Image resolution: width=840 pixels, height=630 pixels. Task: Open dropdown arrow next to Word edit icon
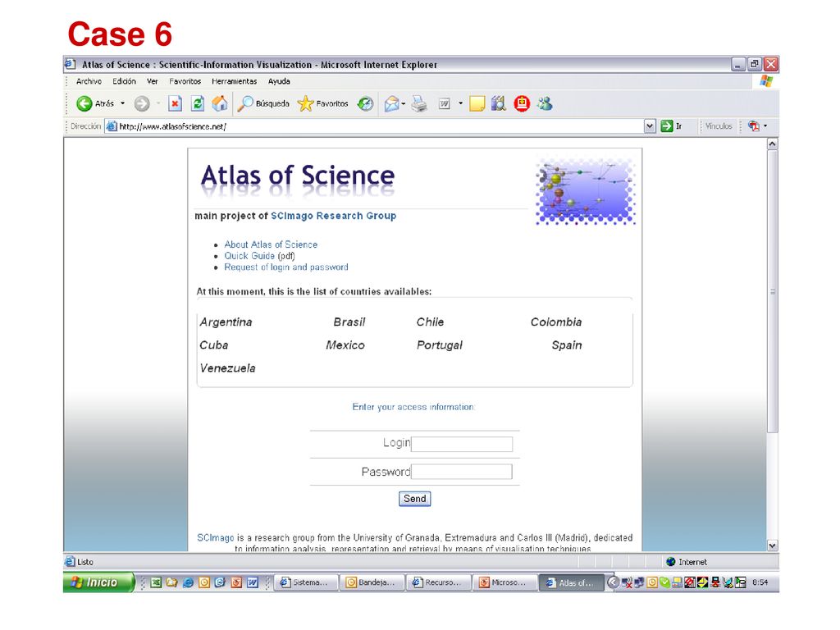point(460,103)
